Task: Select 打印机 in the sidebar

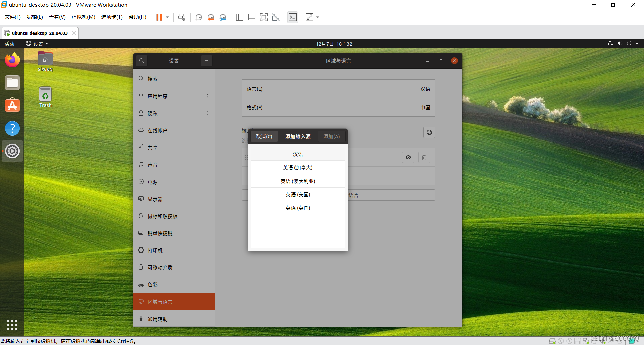Action: point(174,250)
